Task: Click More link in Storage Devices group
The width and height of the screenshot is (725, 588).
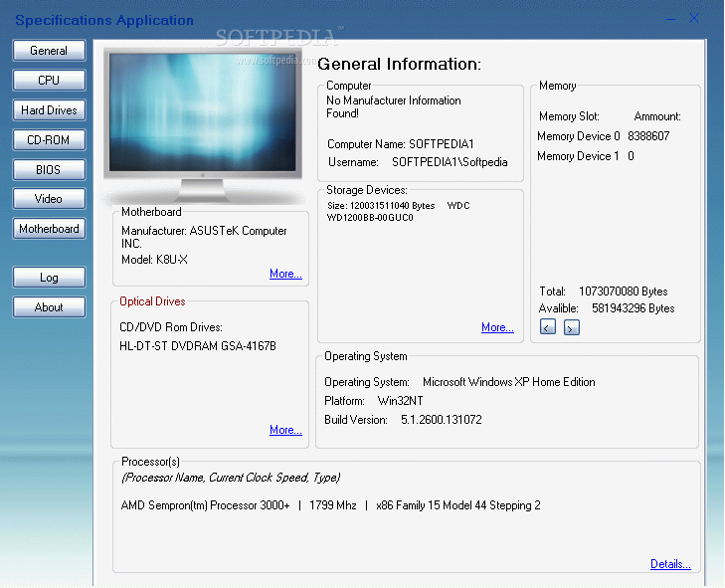Action: [x=497, y=327]
